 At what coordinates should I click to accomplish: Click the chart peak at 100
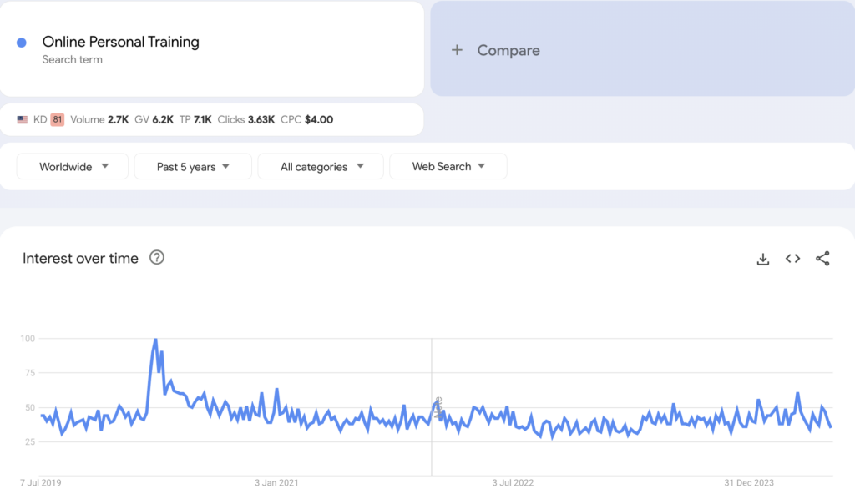pyautogui.click(x=155, y=340)
